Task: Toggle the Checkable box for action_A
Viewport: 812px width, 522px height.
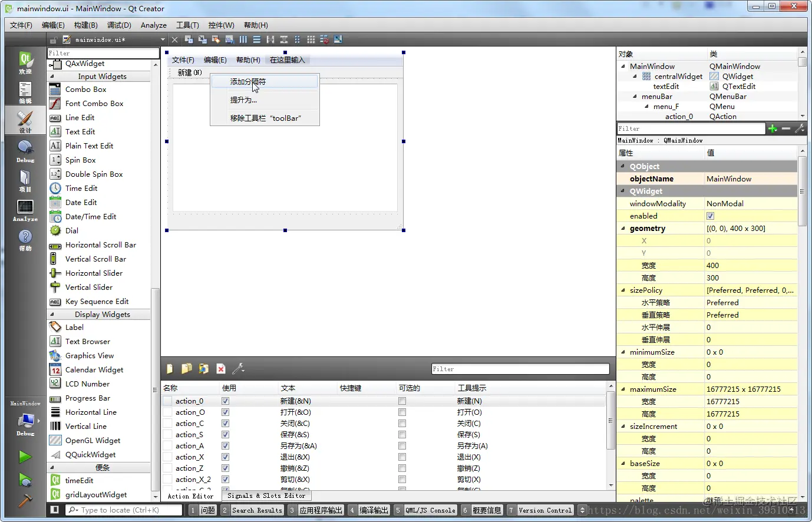Action: click(402, 446)
